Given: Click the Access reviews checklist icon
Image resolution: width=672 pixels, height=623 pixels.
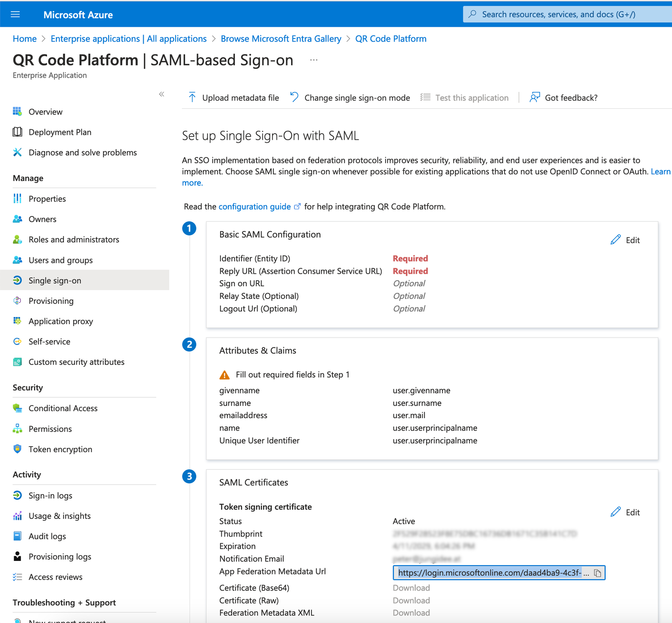Looking at the screenshot, I should pos(17,577).
